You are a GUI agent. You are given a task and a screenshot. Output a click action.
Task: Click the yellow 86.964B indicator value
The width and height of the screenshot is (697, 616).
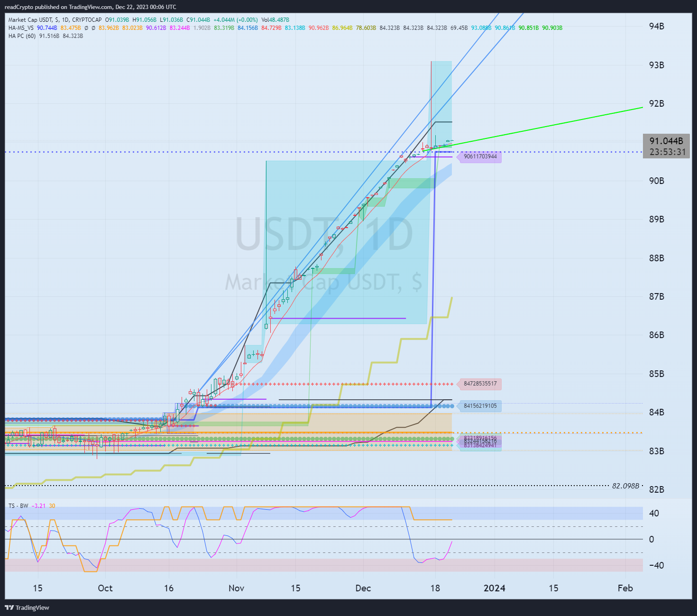(x=342, y=28)
